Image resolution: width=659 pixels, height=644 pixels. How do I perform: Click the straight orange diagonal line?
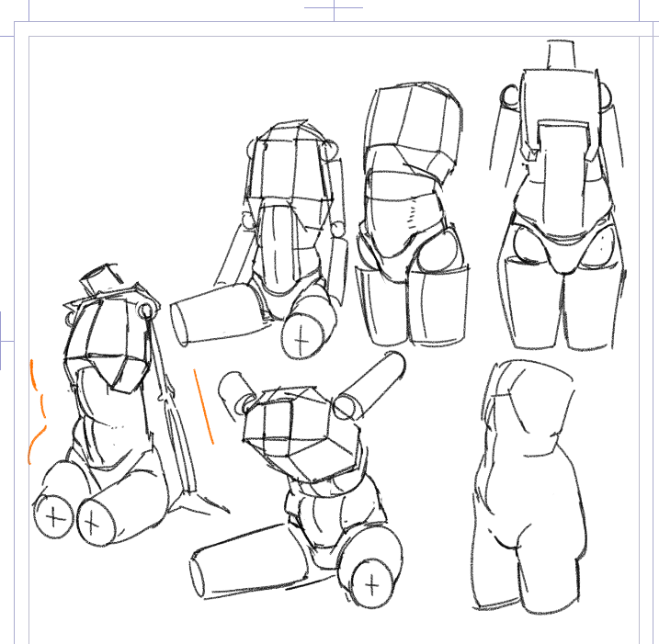point(203,405)
